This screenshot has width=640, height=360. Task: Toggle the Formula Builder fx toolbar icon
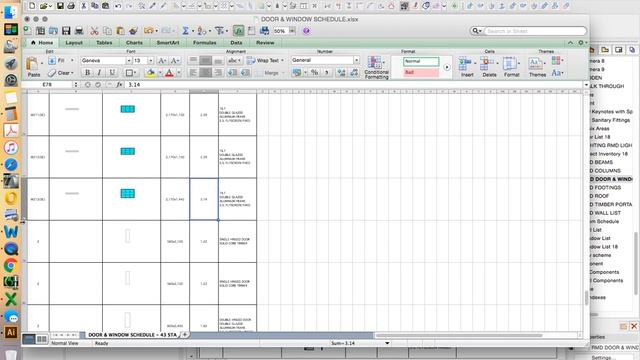point(238,31)
